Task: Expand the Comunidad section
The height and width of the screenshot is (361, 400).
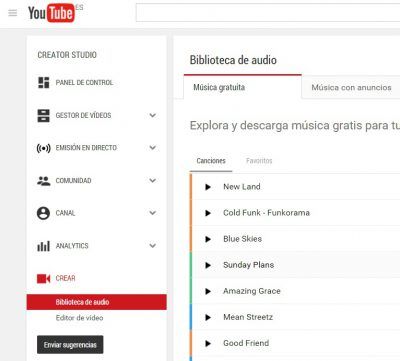Action: (x=153, y=180)
